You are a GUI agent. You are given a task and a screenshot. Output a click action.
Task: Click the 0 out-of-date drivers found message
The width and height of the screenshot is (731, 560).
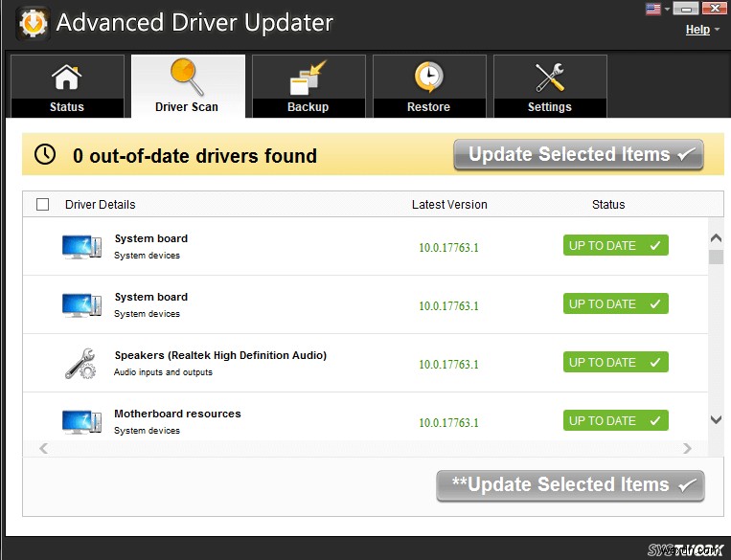pyautogui.click(x=194, y=156)
